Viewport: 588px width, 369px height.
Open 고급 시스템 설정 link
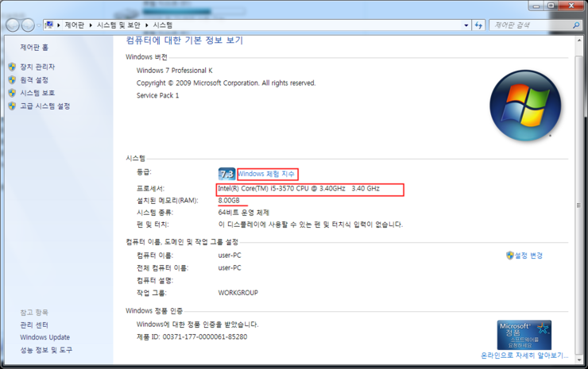(45, 106)
